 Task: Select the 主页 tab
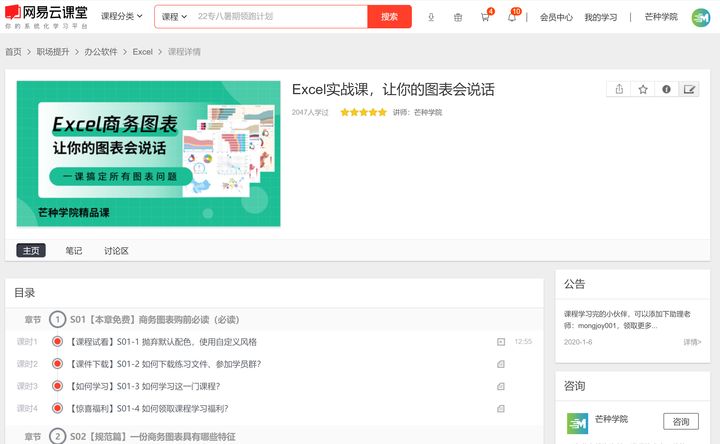pos(31,250)
